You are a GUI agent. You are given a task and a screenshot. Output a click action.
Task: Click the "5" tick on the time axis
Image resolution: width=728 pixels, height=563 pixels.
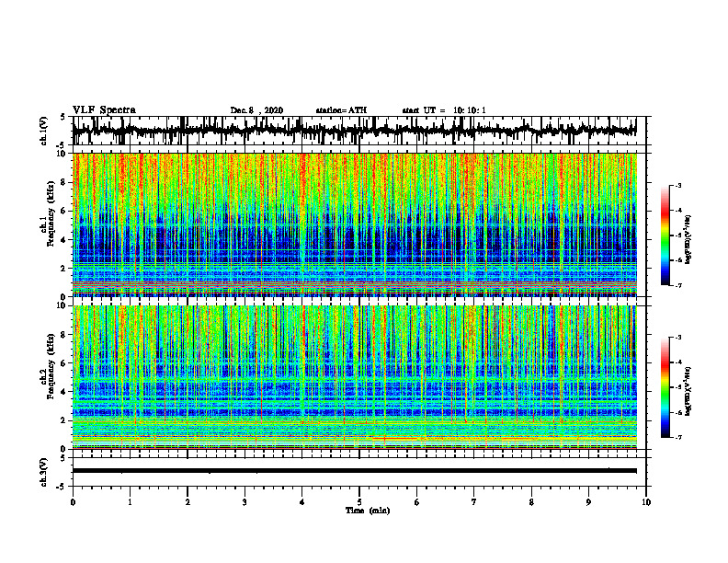coord(359,502)
